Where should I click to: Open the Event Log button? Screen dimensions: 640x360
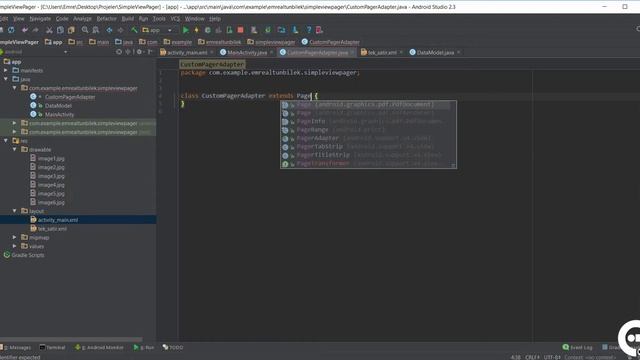(578, 347)
